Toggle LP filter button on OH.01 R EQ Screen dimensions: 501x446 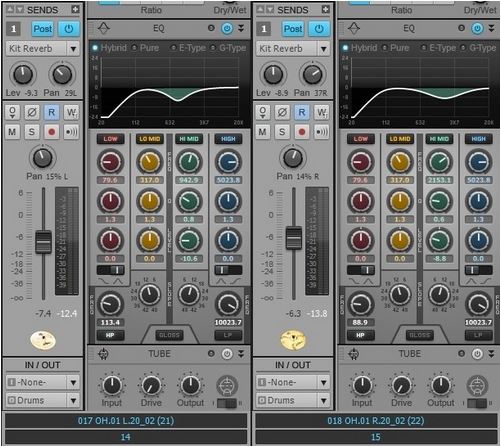(x=478, y=335)
